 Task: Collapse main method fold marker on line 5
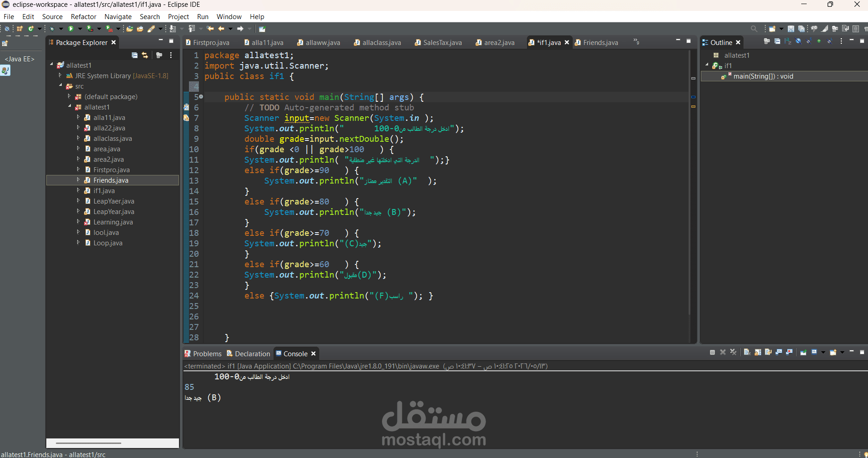click(201, 96)
